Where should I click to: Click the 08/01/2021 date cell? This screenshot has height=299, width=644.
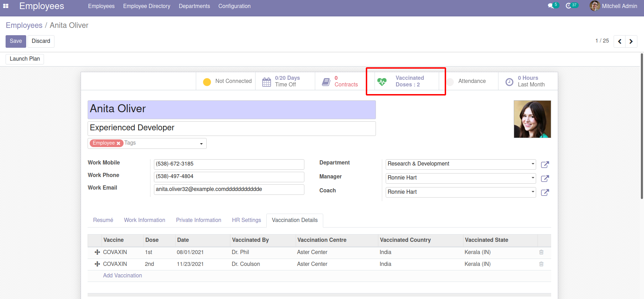(x=202, y=252)
